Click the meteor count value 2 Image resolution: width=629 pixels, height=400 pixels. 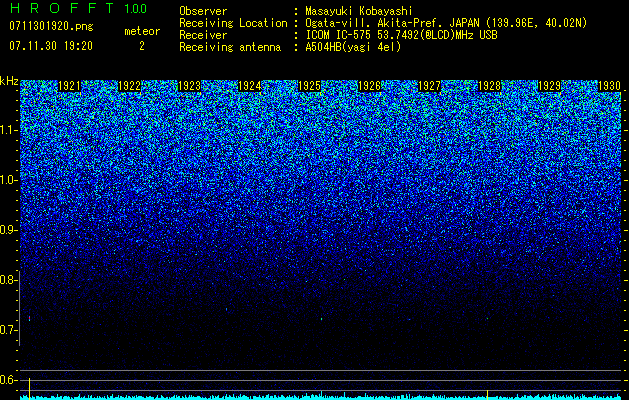[142, 46]
